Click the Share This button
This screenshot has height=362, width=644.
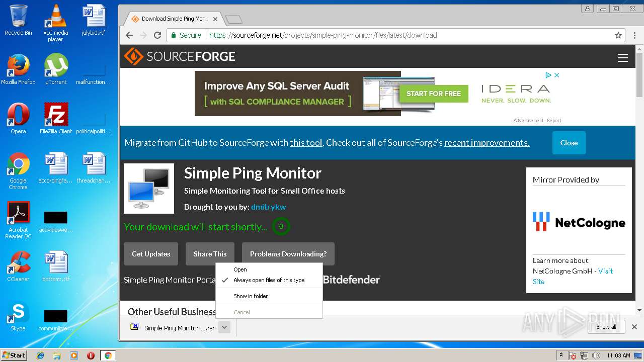(x=210, y=254)
